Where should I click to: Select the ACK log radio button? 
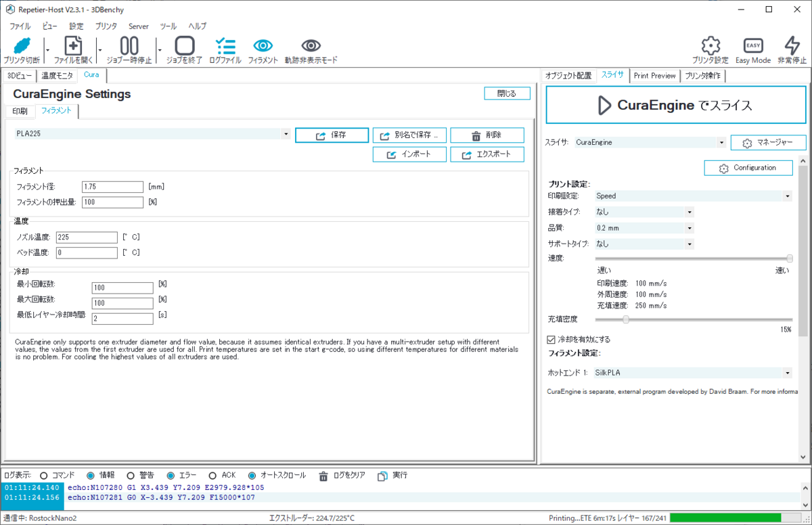coord(212,476)
